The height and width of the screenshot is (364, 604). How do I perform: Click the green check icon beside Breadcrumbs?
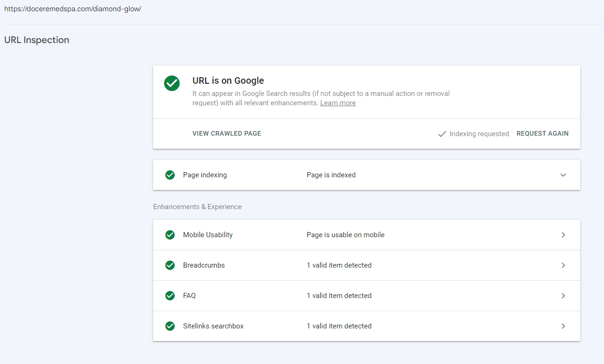[170, 265]
